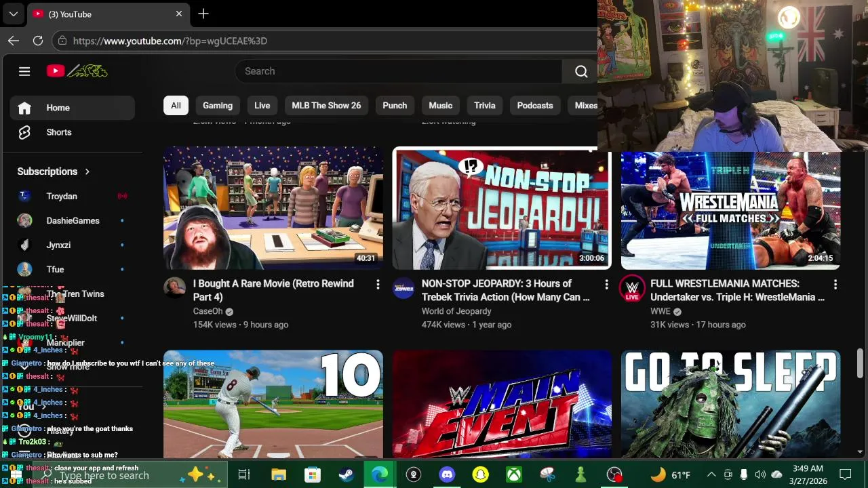Open options menu for Non-Stop Jeopardy video
The image size is (868, 488).
(x=606, y=285)
